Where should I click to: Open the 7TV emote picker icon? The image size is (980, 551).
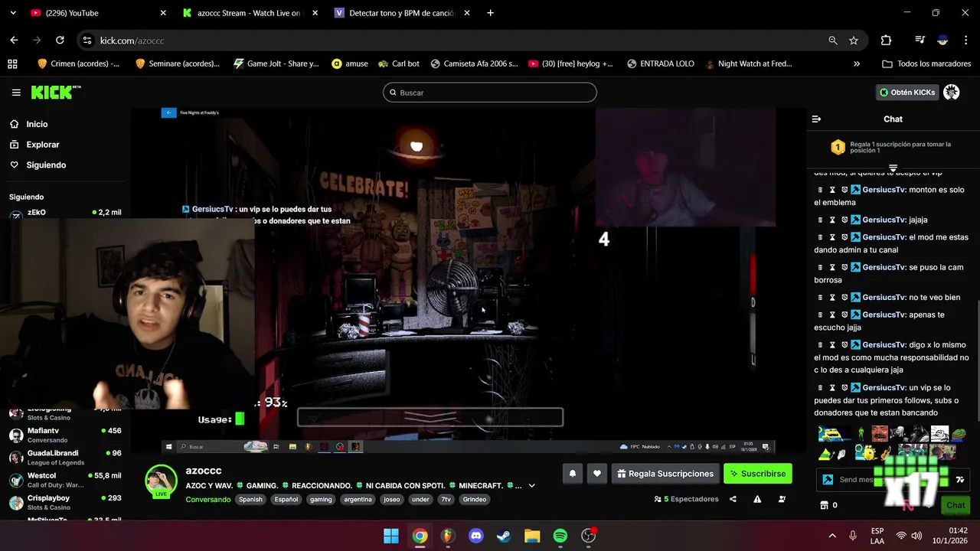tap(959, 480)
